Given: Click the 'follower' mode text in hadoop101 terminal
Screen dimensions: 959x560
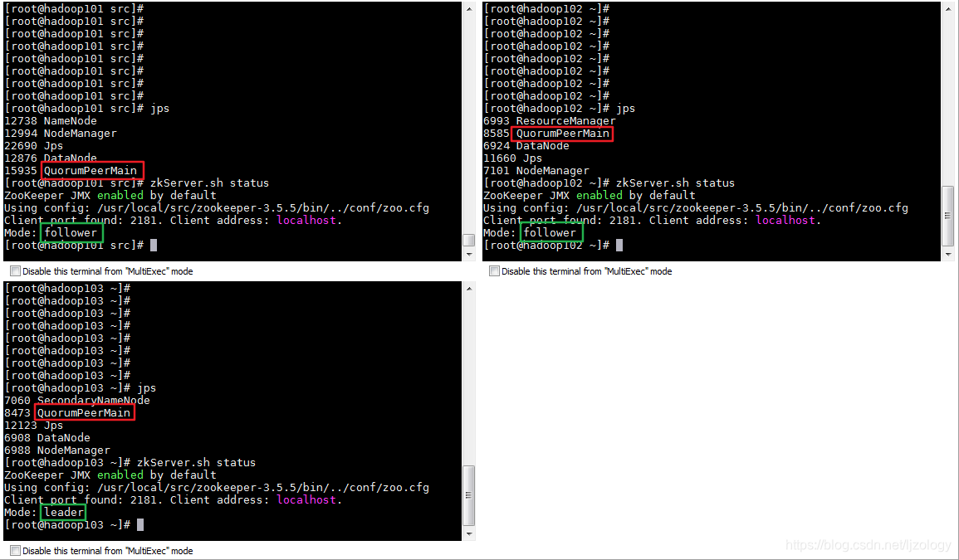Looking at the screenshot, I should point(71,232).
